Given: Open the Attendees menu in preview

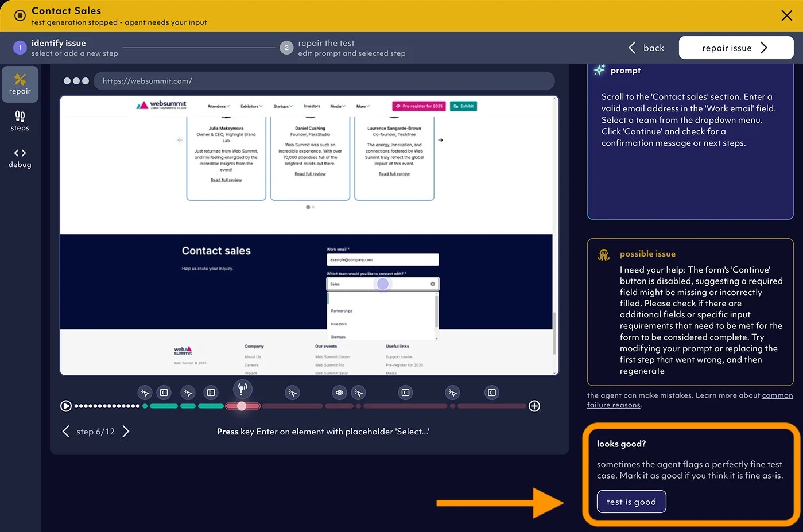Looking at the screenshot, I should click(218, 106).
